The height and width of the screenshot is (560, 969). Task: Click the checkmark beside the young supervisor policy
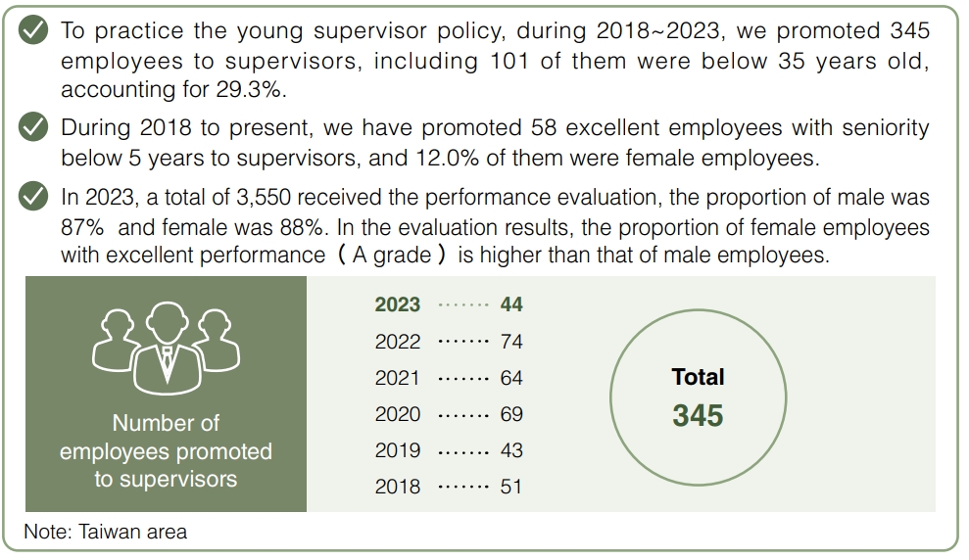[34, 30]
